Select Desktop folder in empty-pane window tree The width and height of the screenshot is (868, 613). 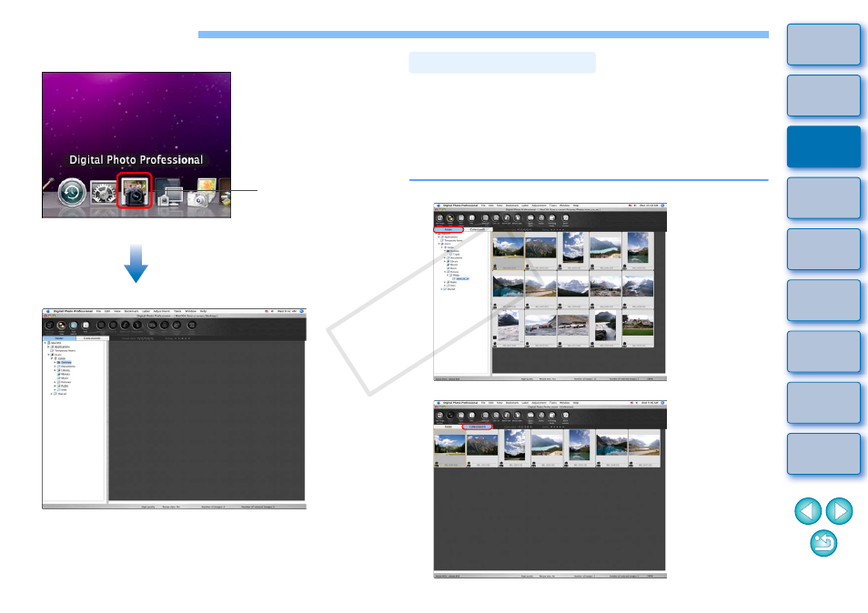tap(65, 362)
